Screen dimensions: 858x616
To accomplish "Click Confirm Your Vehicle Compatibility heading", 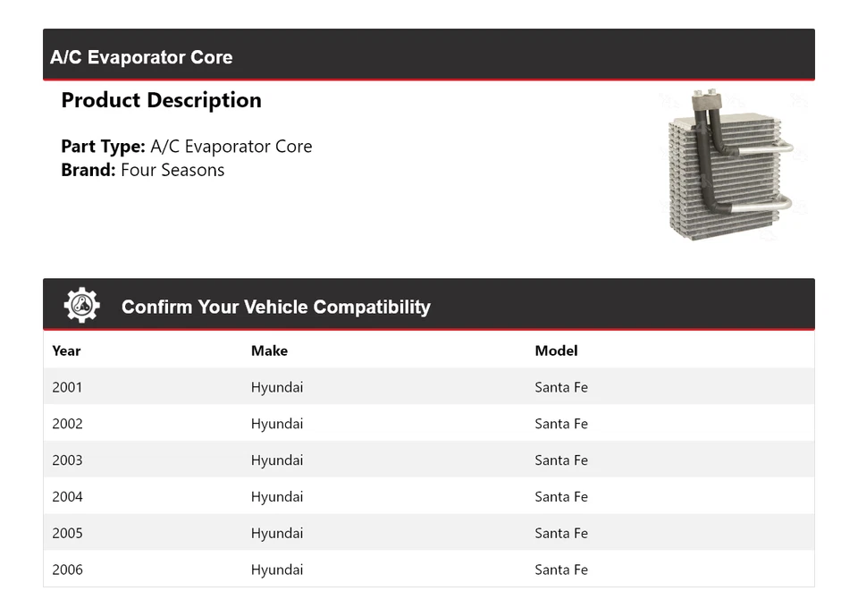I will click(x=275, y=307).
